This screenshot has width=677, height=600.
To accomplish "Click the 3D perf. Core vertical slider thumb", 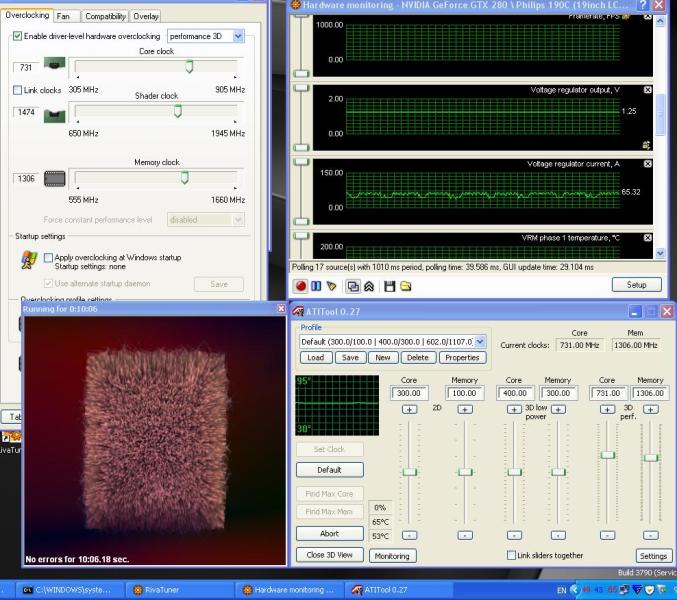I will 607,455.
